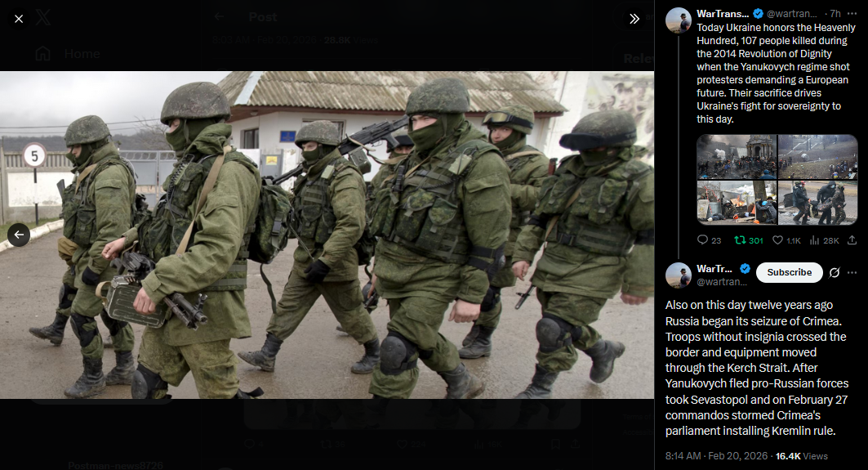Click post text starting 'Today Ukraine honors'
The height and width of the screenshot is (470, 868).
[776, 74]
